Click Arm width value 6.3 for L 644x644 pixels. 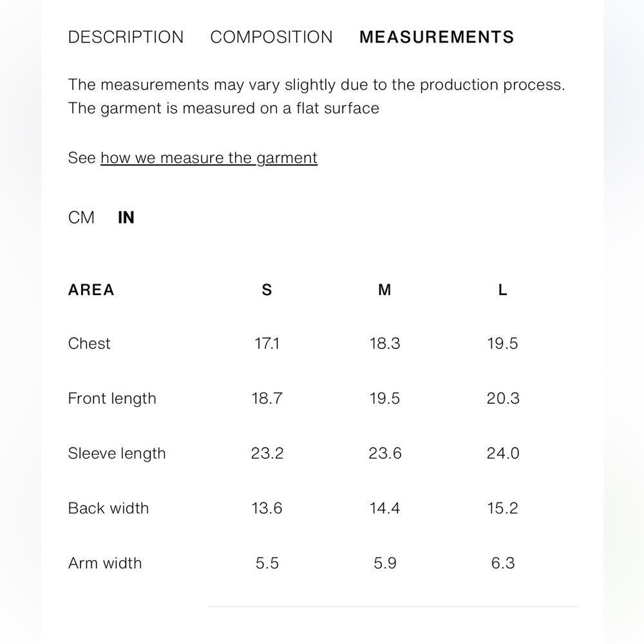click(503, 563)
